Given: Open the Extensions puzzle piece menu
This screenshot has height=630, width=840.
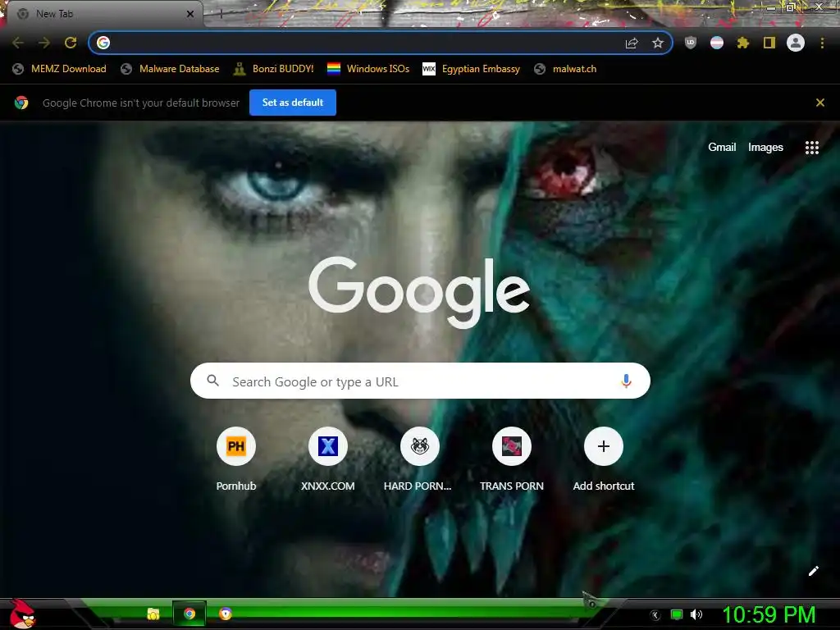Looking at the screenshot, I should (743, 43).
